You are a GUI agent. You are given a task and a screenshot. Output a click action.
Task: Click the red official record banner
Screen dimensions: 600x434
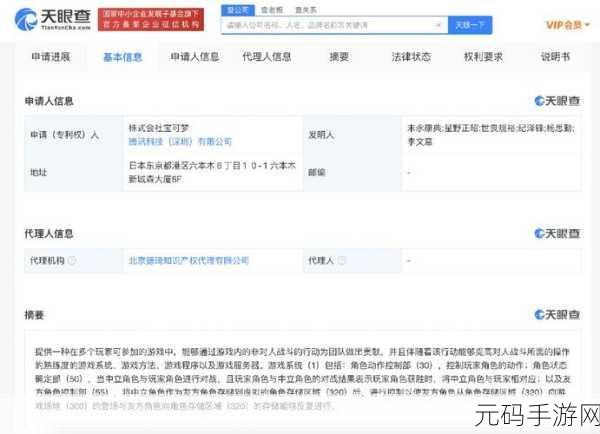[x=151, y=20]
